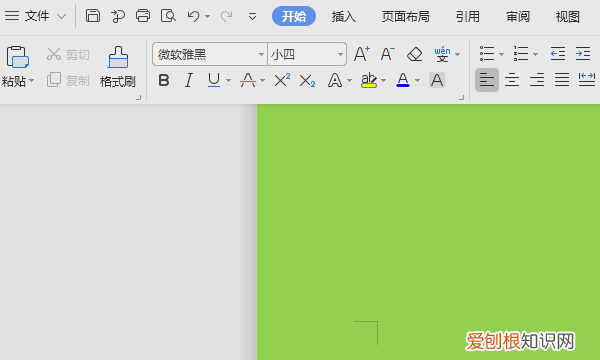
Task: Apply distributed alignment
Action: click(587, 80)
